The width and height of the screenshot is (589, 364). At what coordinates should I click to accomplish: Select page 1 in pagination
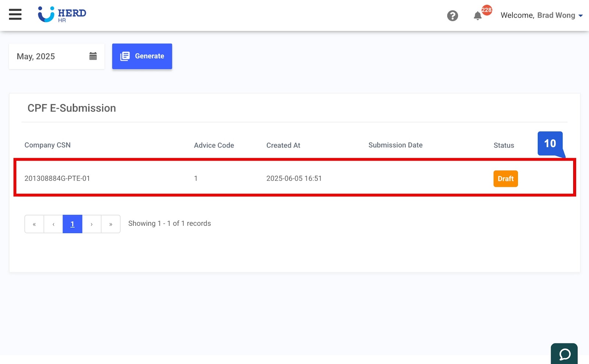72,224
